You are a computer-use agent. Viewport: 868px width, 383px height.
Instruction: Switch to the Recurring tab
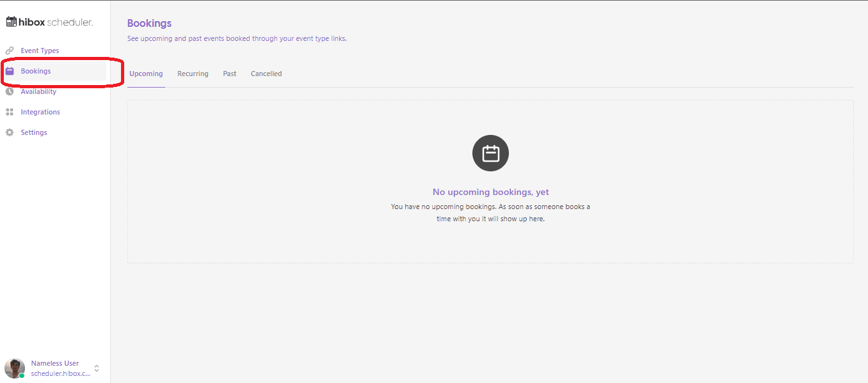193,74
